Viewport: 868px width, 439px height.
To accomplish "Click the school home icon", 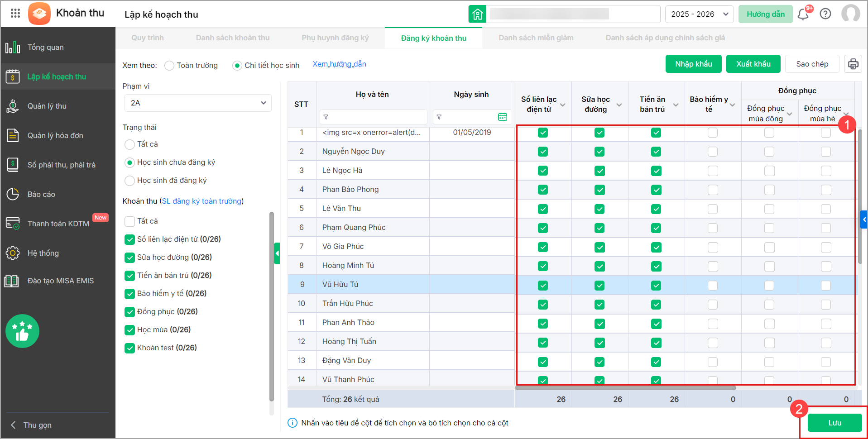I will click(477, 14).
